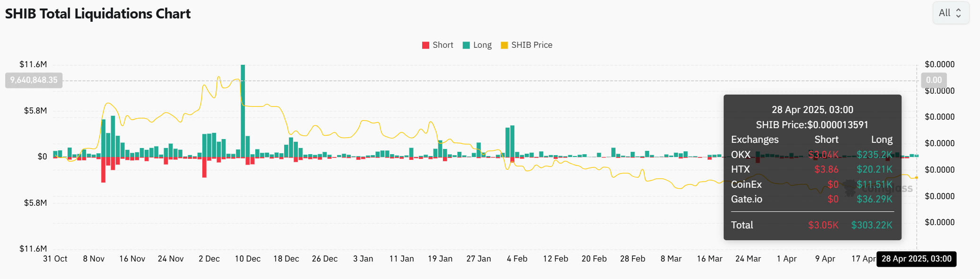Click the green Long legend square
Screen dimensions: 980x279
coord(466,45)
